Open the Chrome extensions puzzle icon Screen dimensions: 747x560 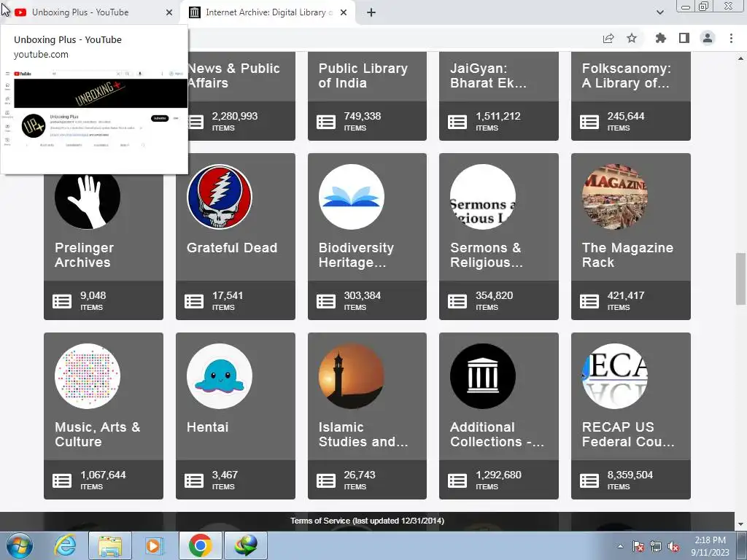(661, 38)
